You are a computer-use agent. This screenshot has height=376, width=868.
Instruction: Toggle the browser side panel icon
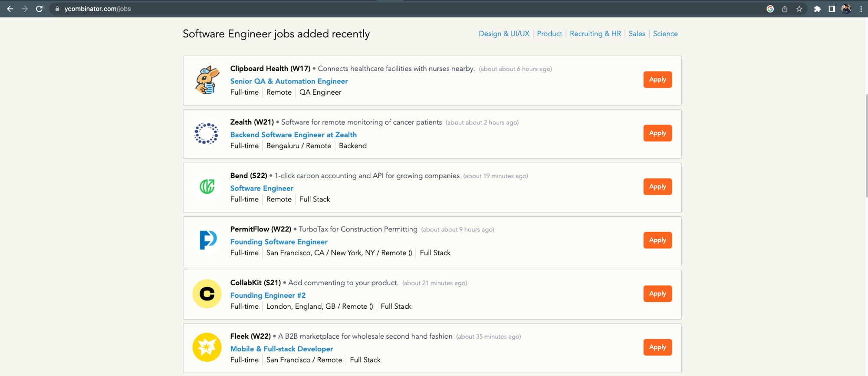(832, 9)
